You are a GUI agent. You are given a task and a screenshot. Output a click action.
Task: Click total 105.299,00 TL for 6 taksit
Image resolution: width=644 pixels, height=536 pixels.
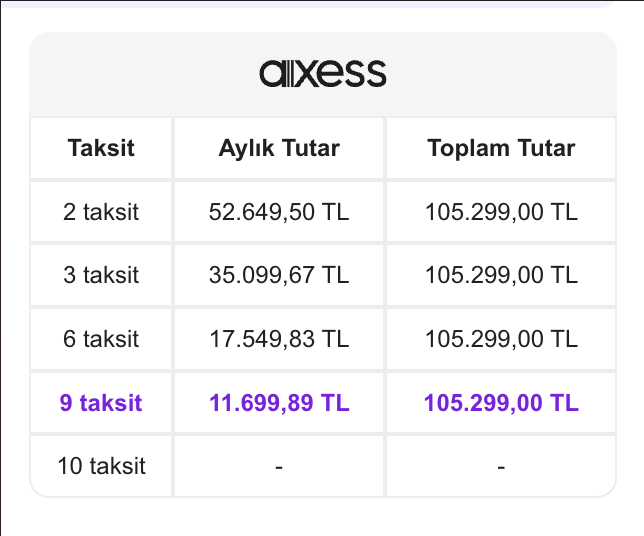[501, 339]
